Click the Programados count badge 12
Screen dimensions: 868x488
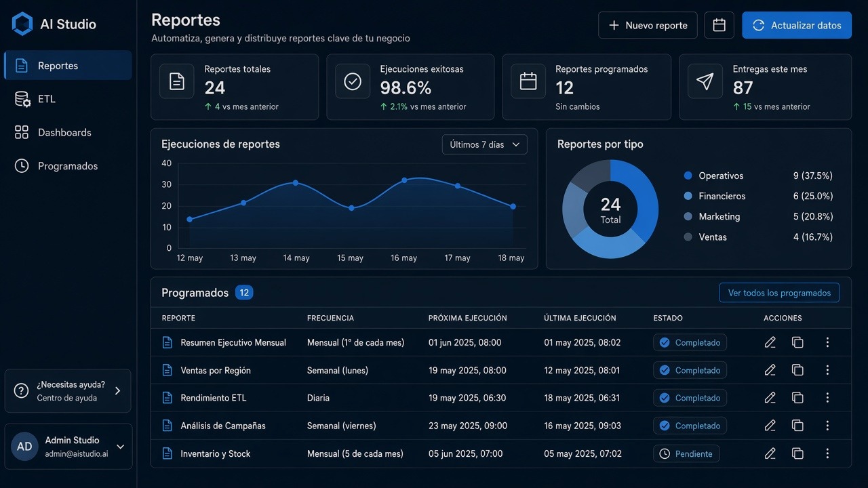coord(244,293)
